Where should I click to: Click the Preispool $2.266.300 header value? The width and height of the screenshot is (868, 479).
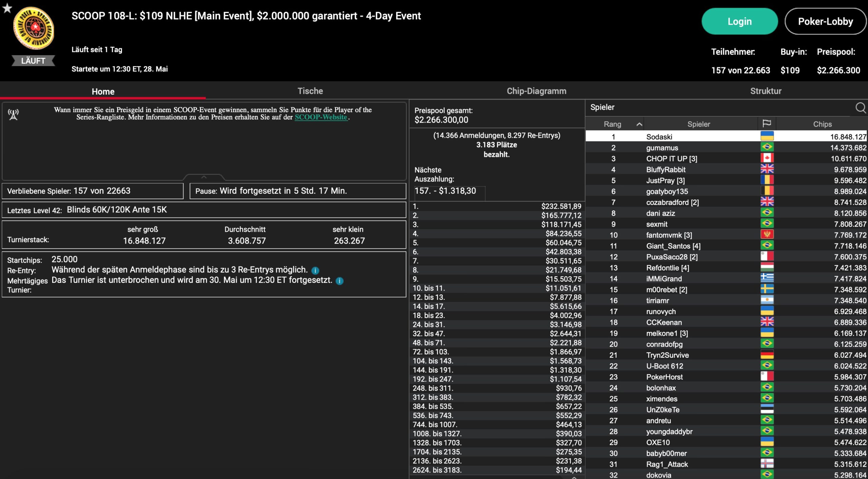pyautogui.click(x=838, y=70)
